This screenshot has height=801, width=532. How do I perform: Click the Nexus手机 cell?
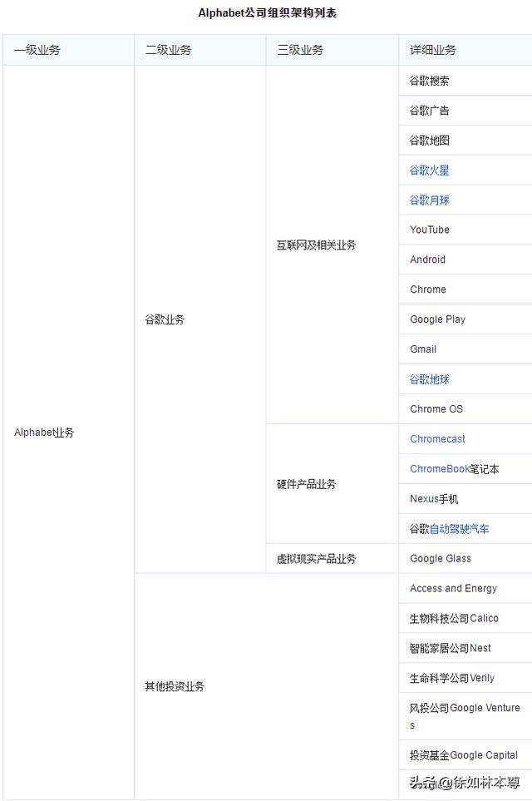pos(465,498)
